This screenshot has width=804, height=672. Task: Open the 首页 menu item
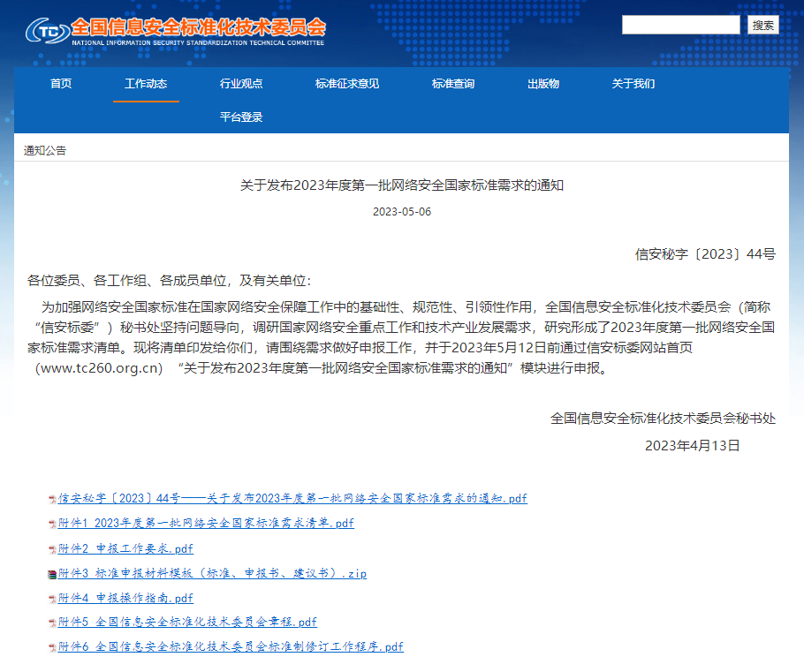click(x=61, y=84)
